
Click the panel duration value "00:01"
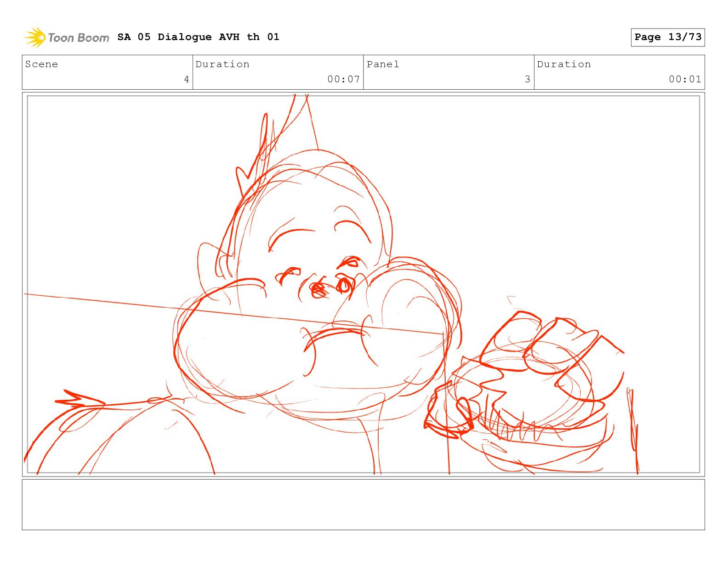pyautogui.click(x=685, y=79)
